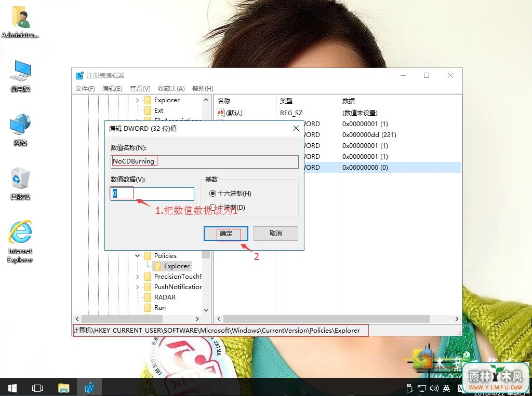Select the PushNotifications tree key
This screenshot has width=532, height=396.
[x=178, y=287]
